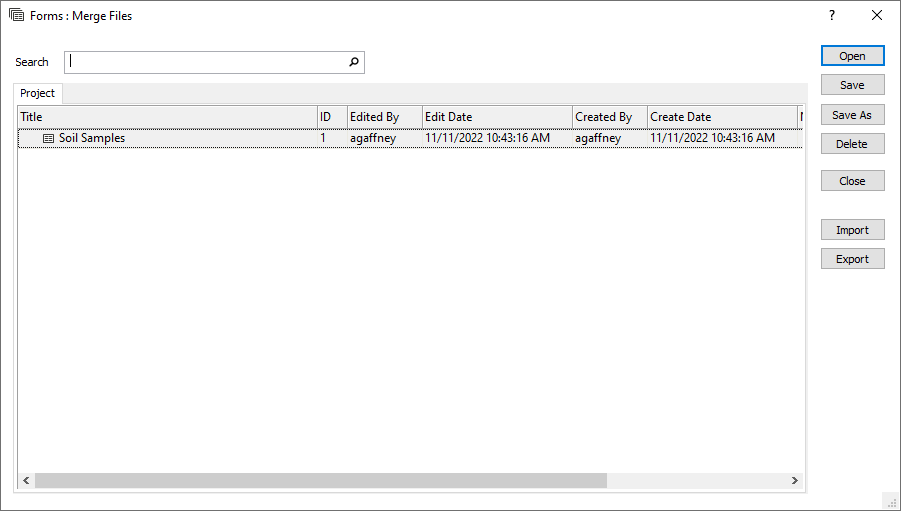Image resolution: width=901 pixels, height=511 pixels.
Task: Delete the selected form set
Action: pos(852,144)
